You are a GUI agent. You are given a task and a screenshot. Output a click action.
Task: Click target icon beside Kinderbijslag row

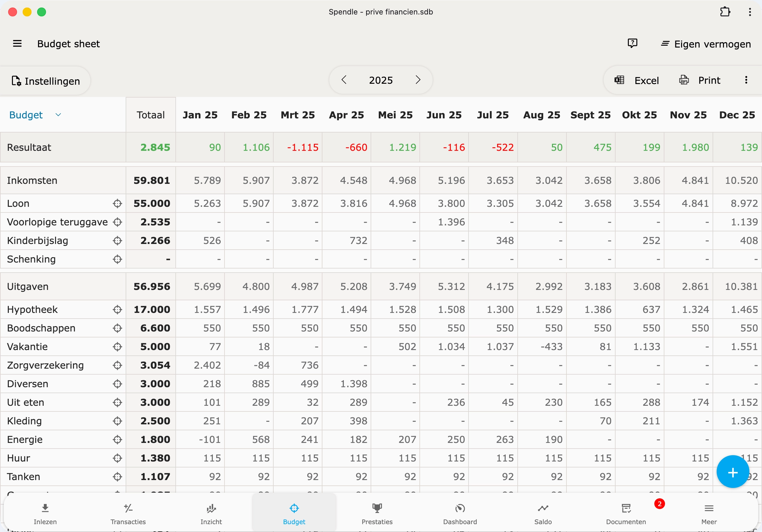coord(117,241)
